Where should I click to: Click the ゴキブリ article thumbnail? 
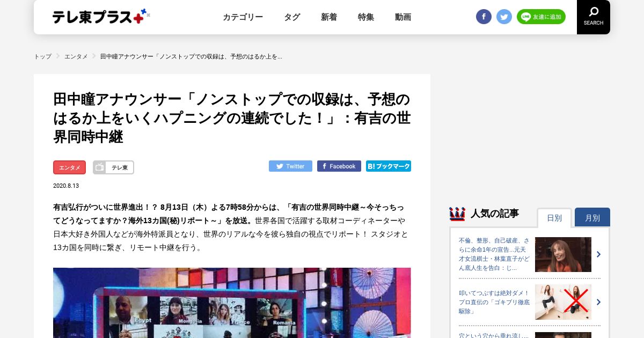pyautogui.click(x=563, y=302)
